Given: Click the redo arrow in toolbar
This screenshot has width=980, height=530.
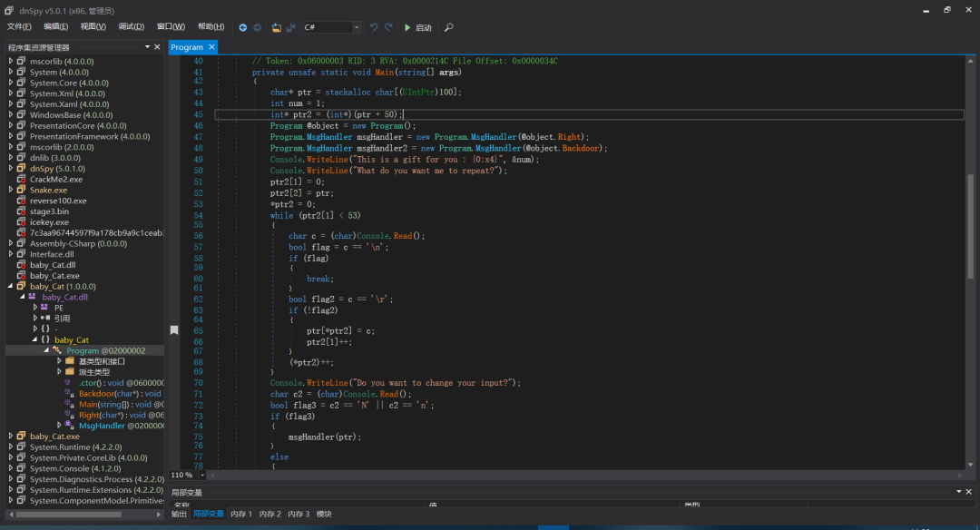Looking at the screenshot, I should click(388, 27).
